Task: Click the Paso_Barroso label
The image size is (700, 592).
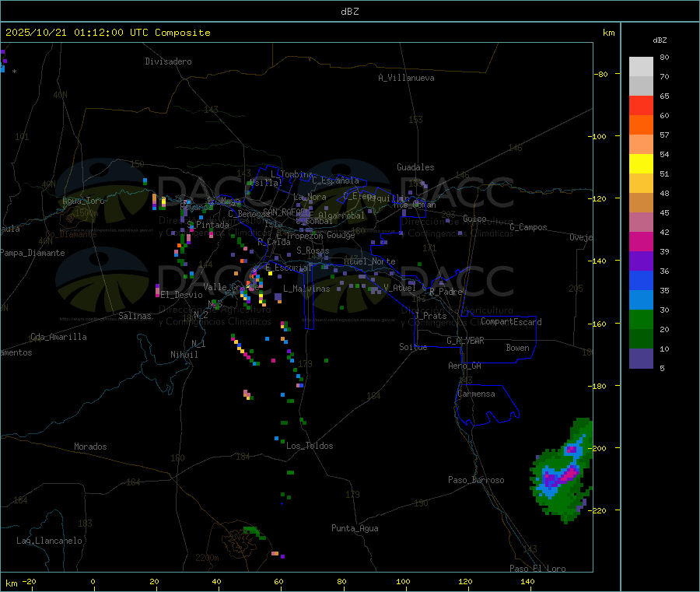Action: point(476,480)
